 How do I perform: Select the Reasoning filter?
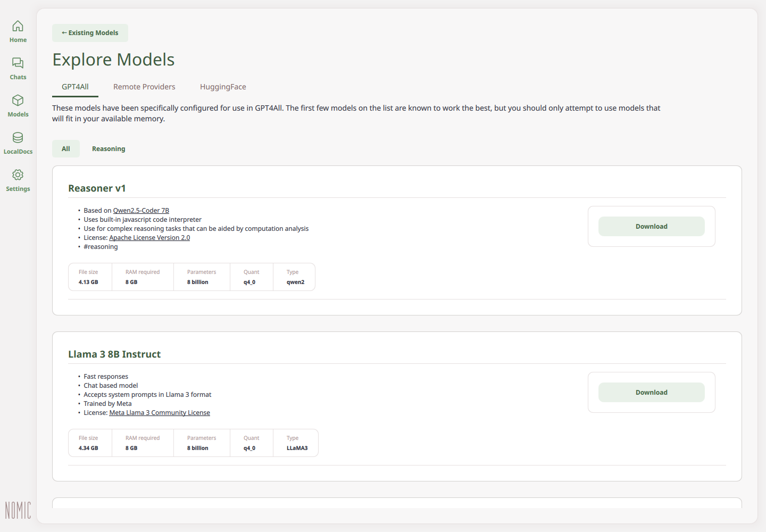tap(109, 149)
